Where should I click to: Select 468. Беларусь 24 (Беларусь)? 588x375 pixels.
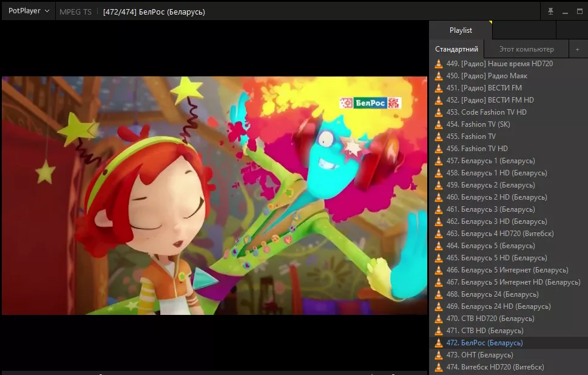[x=509, y=294]
